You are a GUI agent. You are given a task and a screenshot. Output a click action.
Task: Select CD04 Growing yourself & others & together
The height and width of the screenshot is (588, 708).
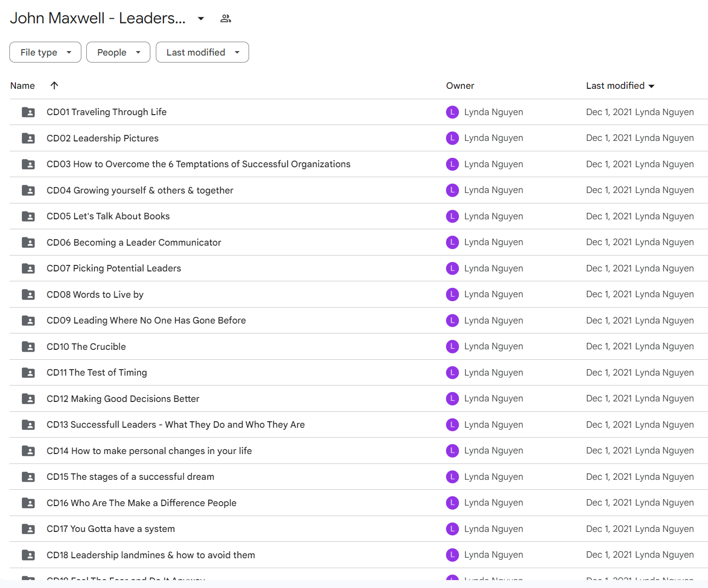[x=140, y=190]
